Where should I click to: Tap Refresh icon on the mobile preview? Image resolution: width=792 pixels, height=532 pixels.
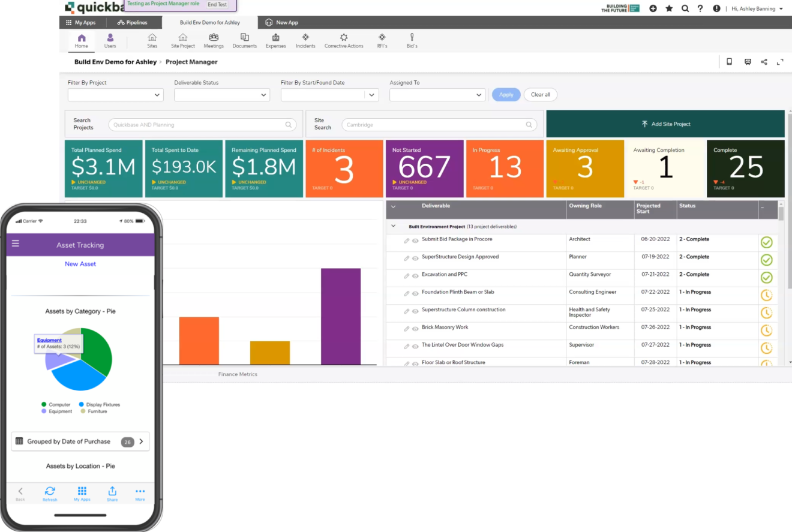50,491
